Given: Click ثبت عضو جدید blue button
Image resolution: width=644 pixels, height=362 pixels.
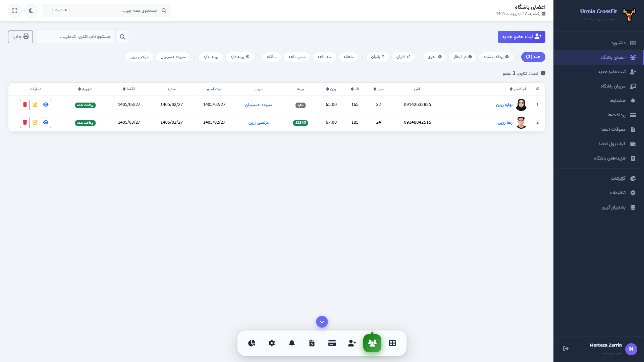Looking at the screenshot, I should point(521,37).
